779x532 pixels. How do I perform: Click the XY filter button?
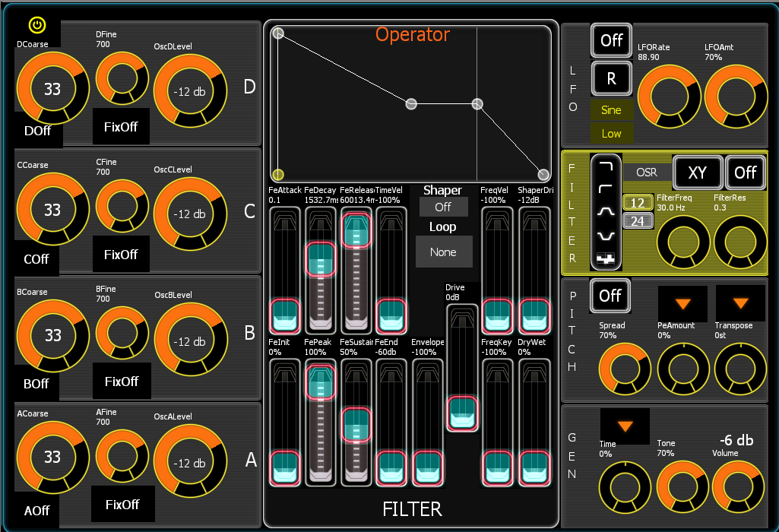(697, 173)
